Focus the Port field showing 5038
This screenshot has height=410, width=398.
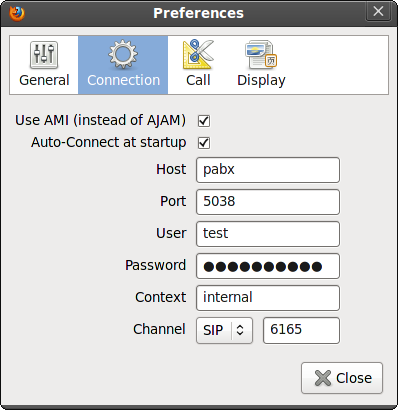268,202
